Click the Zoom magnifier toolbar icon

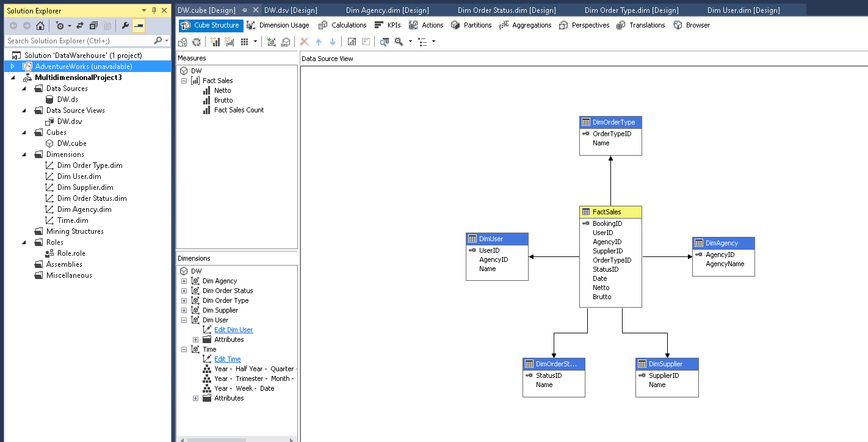coord(399,42)
